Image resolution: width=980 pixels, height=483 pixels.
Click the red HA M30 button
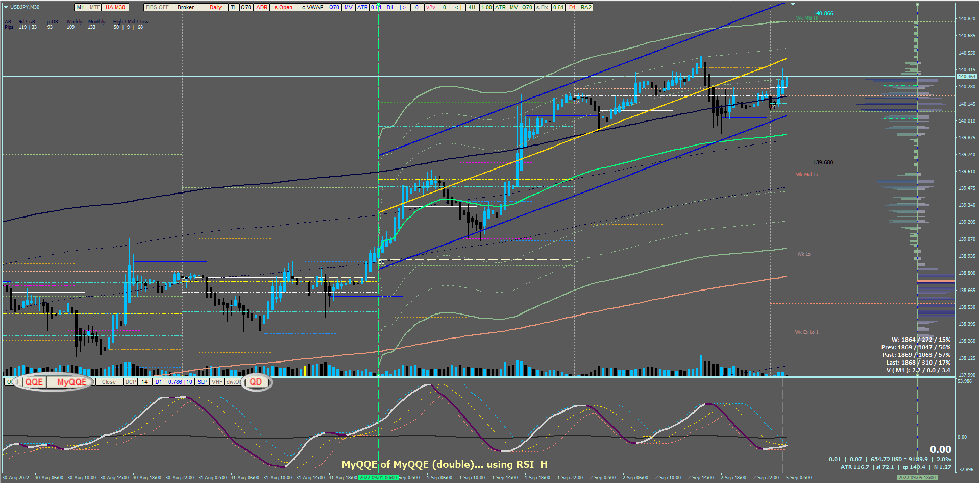click(115, 7)
